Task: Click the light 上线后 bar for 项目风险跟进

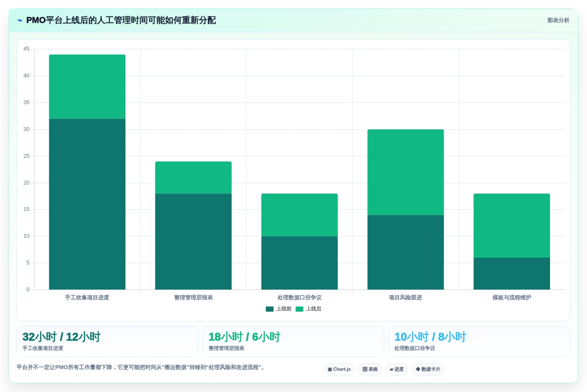Action: [406, 172]
